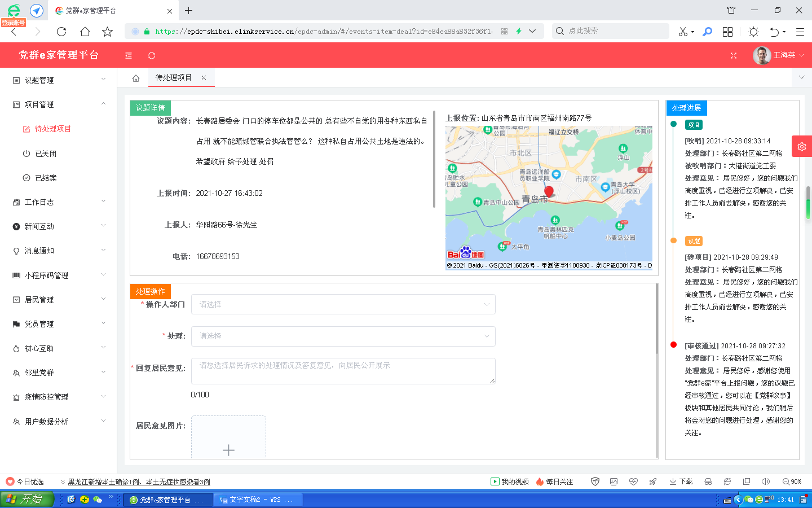
Task: Open 王海英 user dropdown
Action: click(x=788, y=55)
